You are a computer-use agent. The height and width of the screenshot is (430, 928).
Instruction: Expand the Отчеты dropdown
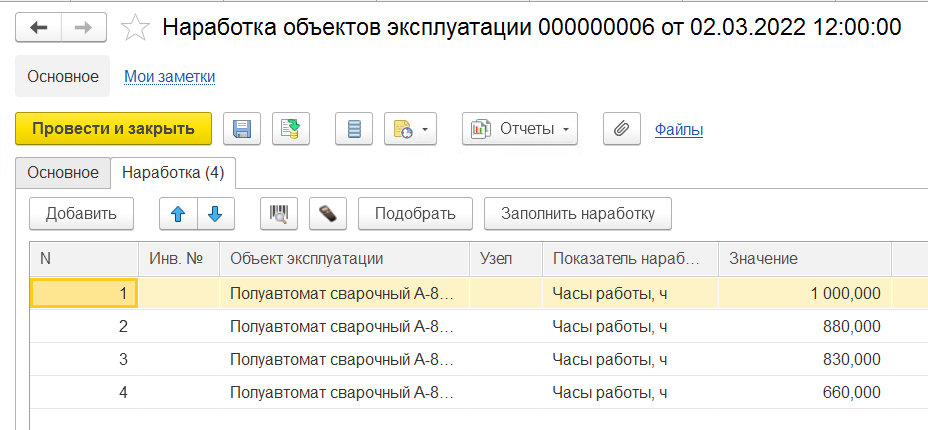[x=519, y=129]
